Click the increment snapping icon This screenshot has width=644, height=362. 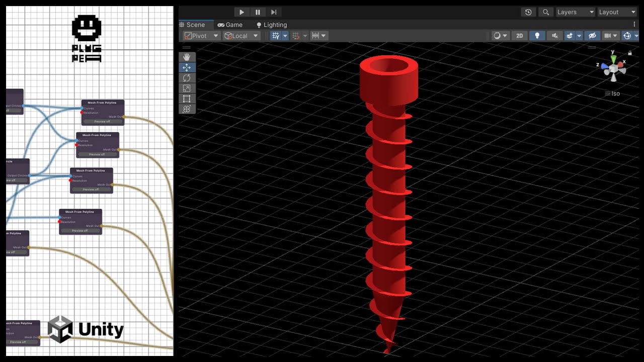296,36
